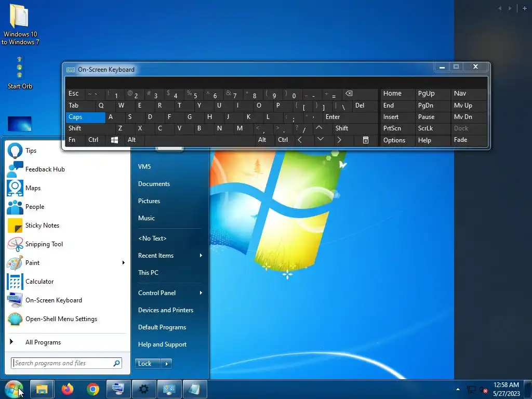532x399 pixels.
Task: Open Snipping Tool from Start menu
Action: point(67,244)
